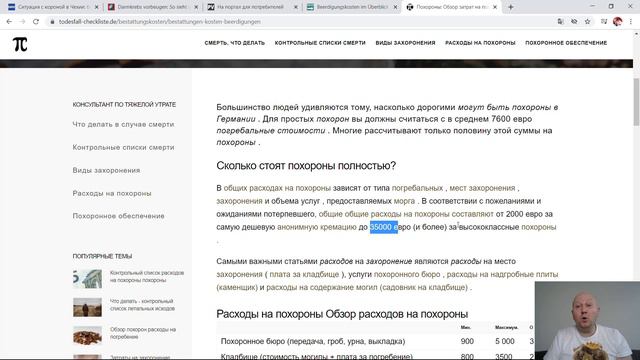This screenshot has width=640, height=360.
Task: Click heading 'Сколько стоят похороны полностью?'
Action: click(306, 166)
